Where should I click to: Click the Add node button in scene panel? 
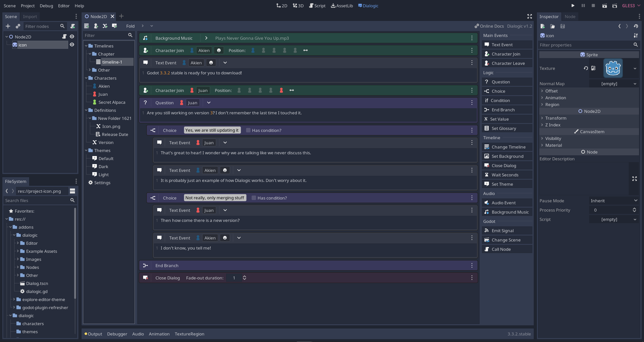click(8, 26)
